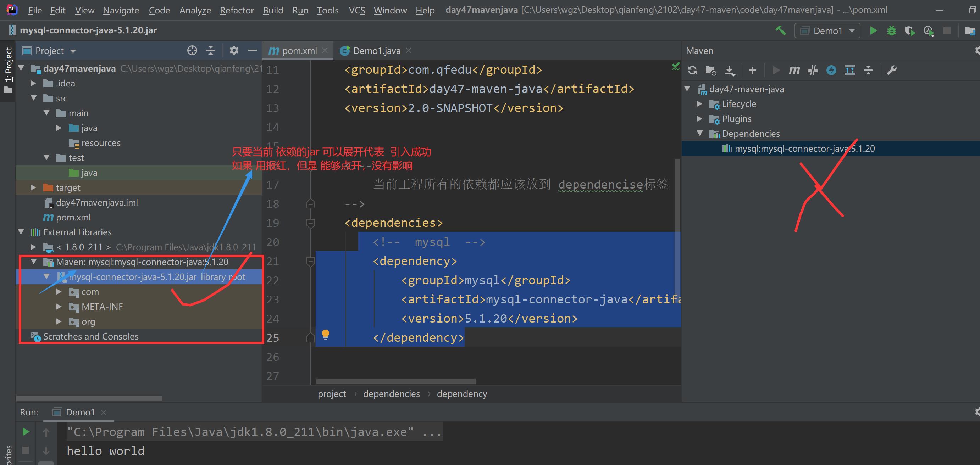Screen dimensions: 980x465
Task: Open the Build menu
Action: tap(273, 10)
